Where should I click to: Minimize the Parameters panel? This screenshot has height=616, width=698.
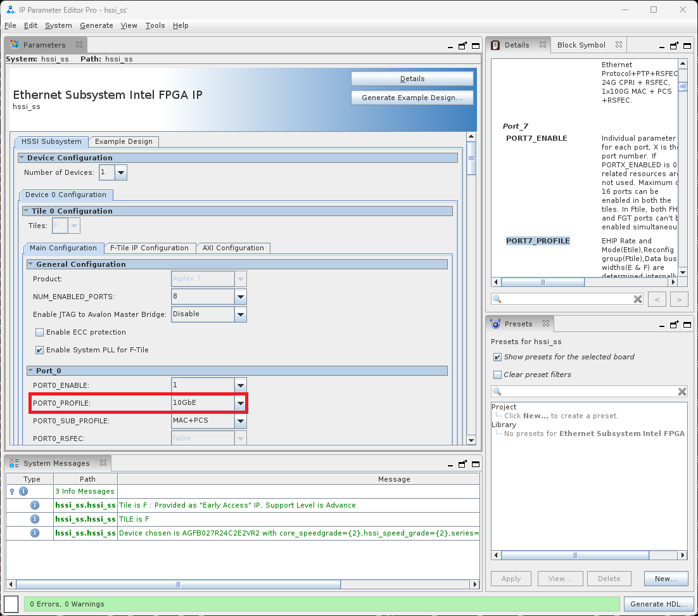(x=450, y=46)
